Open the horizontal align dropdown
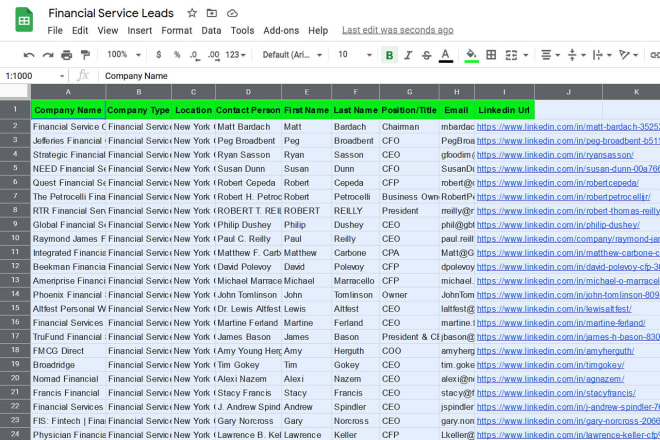The width and height of the screenshot is (660, 440). tap(550, 55)
